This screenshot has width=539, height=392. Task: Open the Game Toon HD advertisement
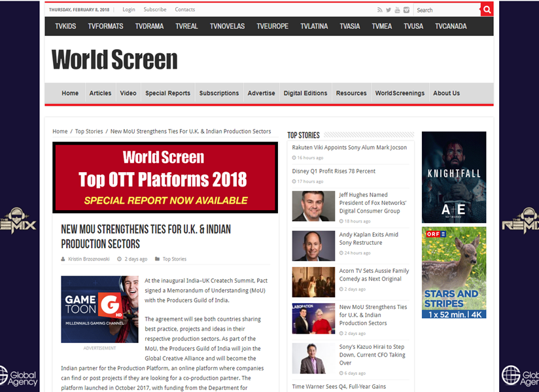click(x=99, y=309)
